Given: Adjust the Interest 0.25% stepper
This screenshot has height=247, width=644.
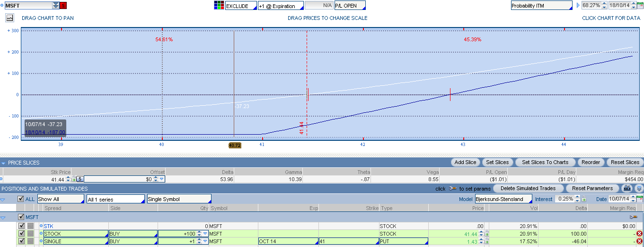Looking at the screenshot, I should 578,199.
